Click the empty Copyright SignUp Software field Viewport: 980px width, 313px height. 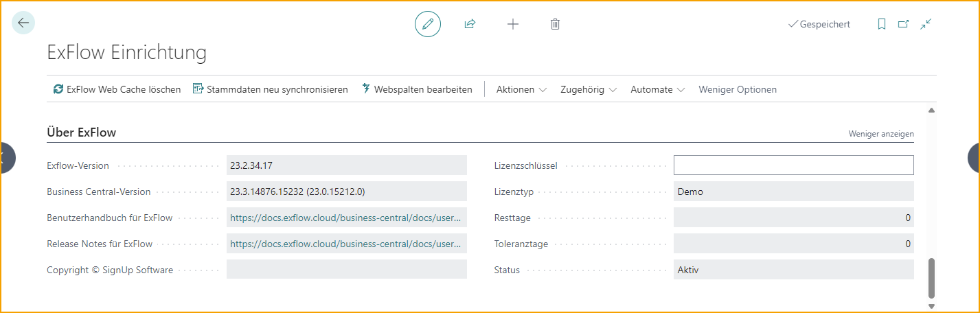click(x=347, y=269)
